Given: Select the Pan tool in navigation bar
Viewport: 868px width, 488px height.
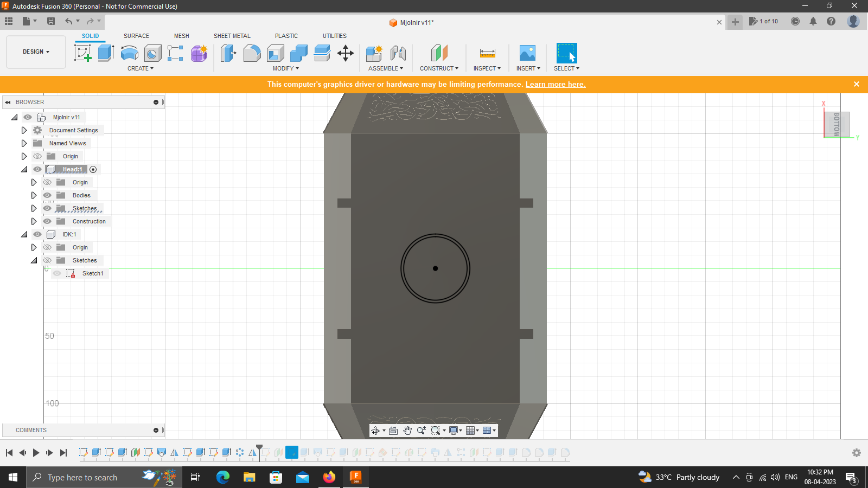Looking at the screenshot, I should (x=407, y=431).
